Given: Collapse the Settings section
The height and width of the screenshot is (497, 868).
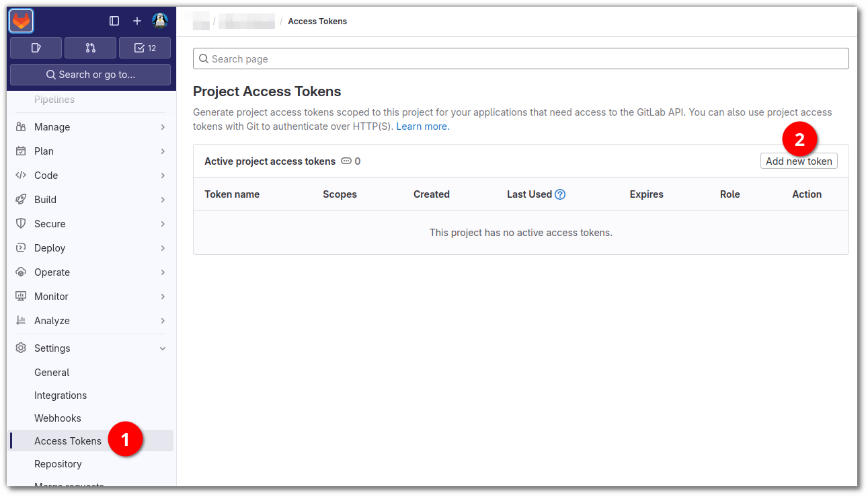Looking at the screenshot, I should click(x=91, y=348).
